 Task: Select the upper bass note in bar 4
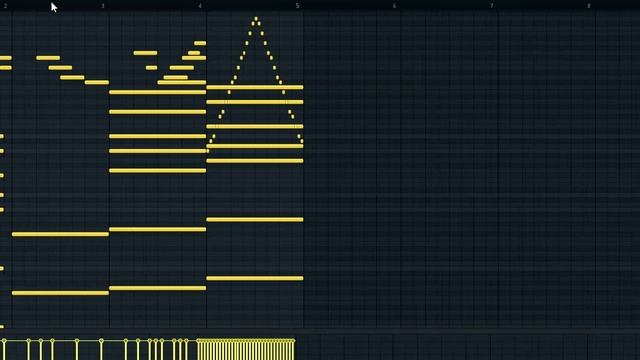(x=255, y=220)
